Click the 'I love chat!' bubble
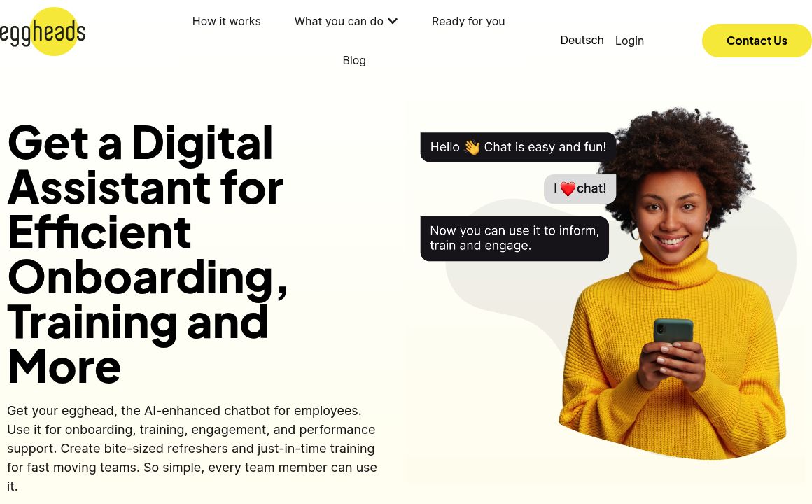The image size is (812, 504). 580,188
